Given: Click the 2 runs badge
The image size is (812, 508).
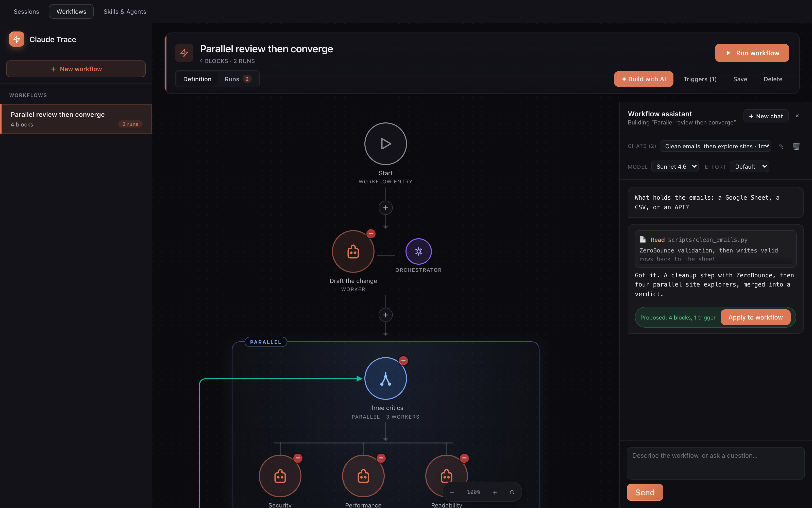Looking at the screenshot, I should coord(130,124).
